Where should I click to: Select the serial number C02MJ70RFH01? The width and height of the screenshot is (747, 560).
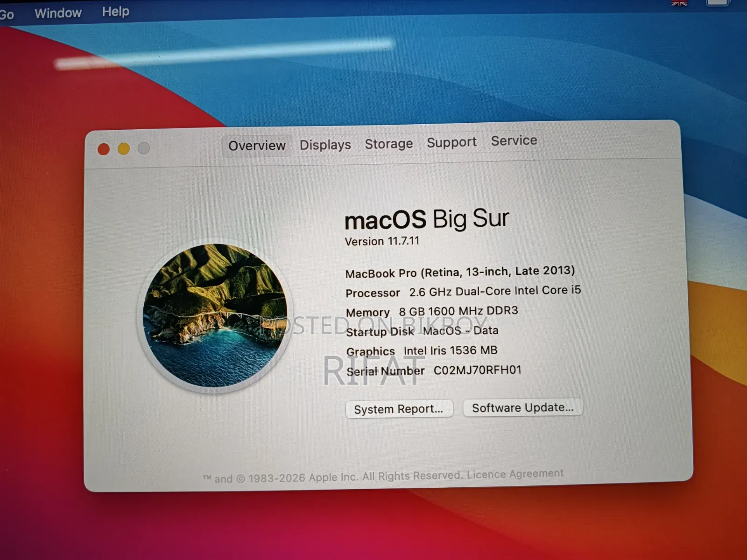pos(477,370)
